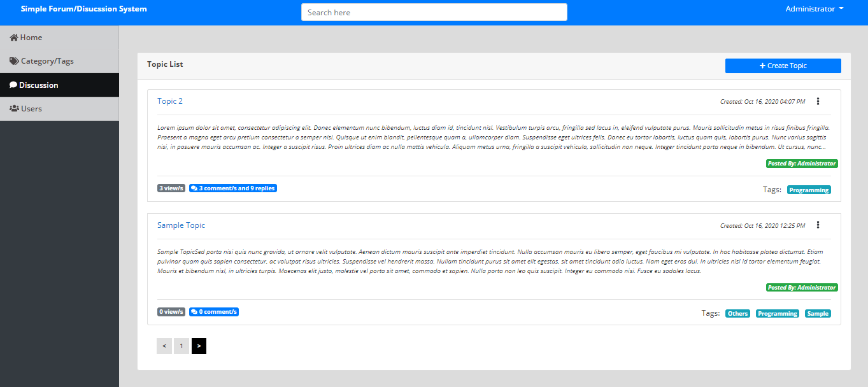Click the previous page chevron
Screen dimensions: 868x387
(x=164, y=346)
